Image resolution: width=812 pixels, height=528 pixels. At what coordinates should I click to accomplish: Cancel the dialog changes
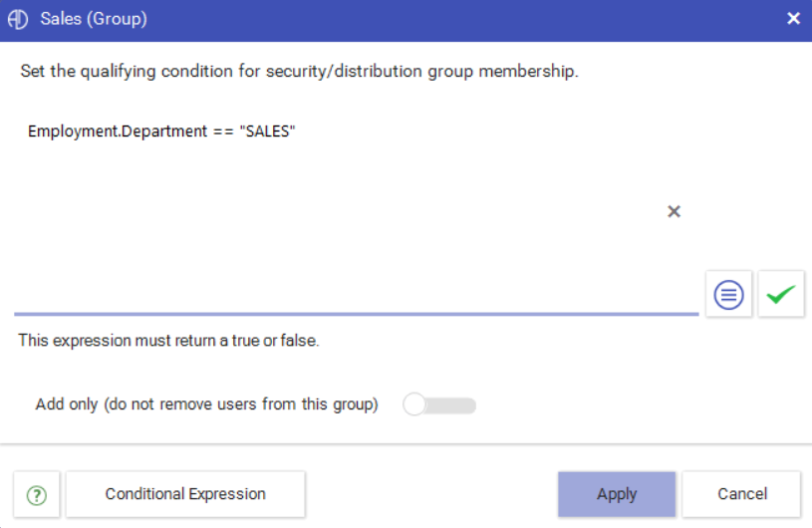[741, 494]
